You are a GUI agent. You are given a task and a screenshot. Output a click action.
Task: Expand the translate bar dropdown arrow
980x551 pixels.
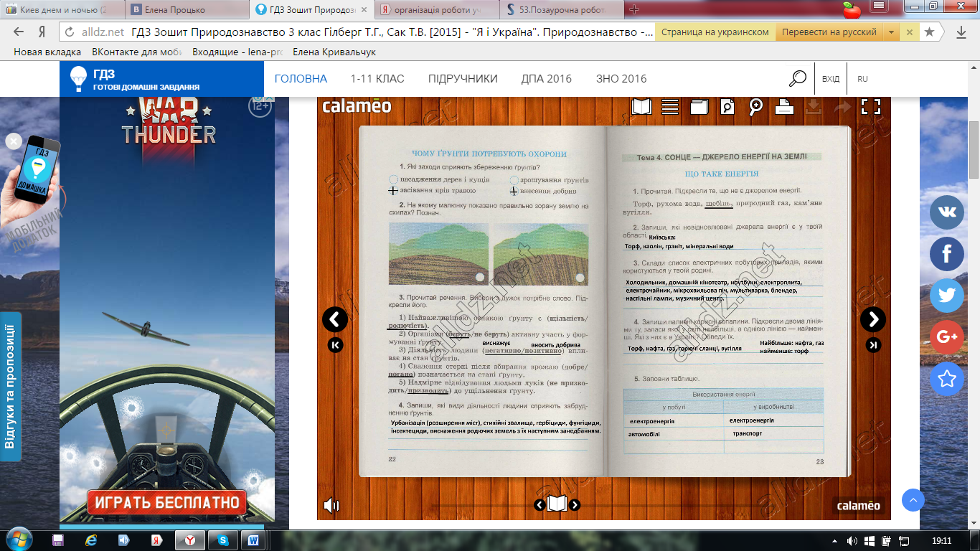click(x=891, y=32)
